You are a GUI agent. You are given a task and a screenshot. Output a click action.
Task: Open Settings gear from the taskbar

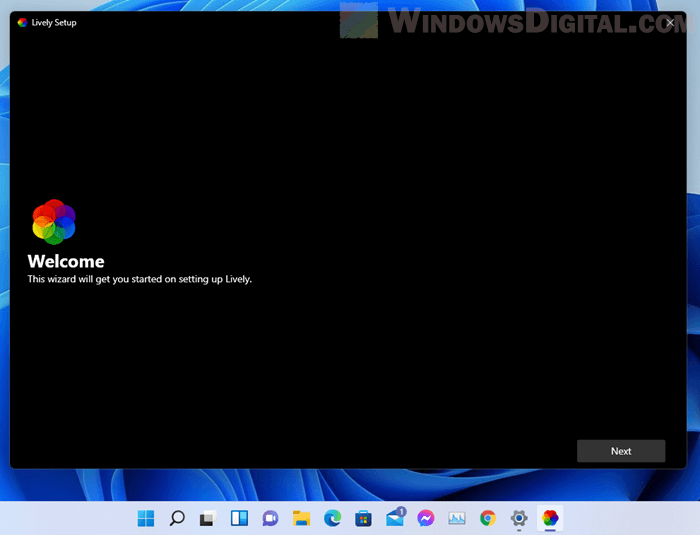point(519,518)
